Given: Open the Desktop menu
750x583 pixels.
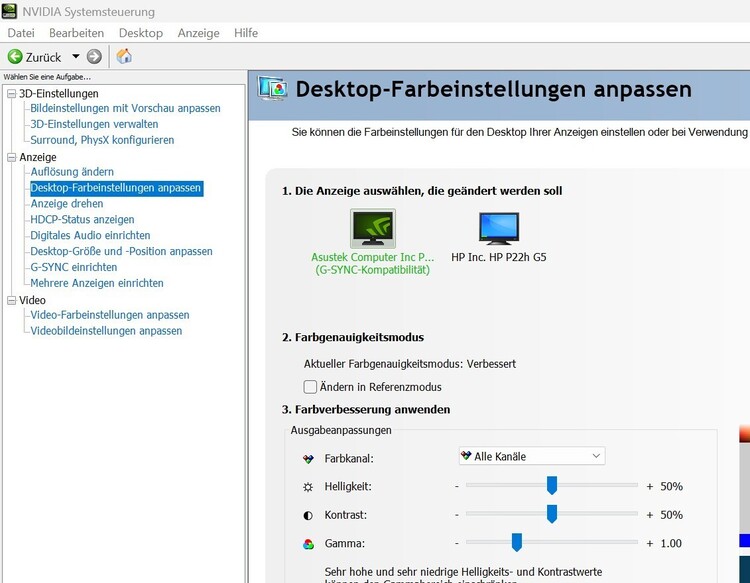Looking at the screenshot, I should tap(141, 33).
